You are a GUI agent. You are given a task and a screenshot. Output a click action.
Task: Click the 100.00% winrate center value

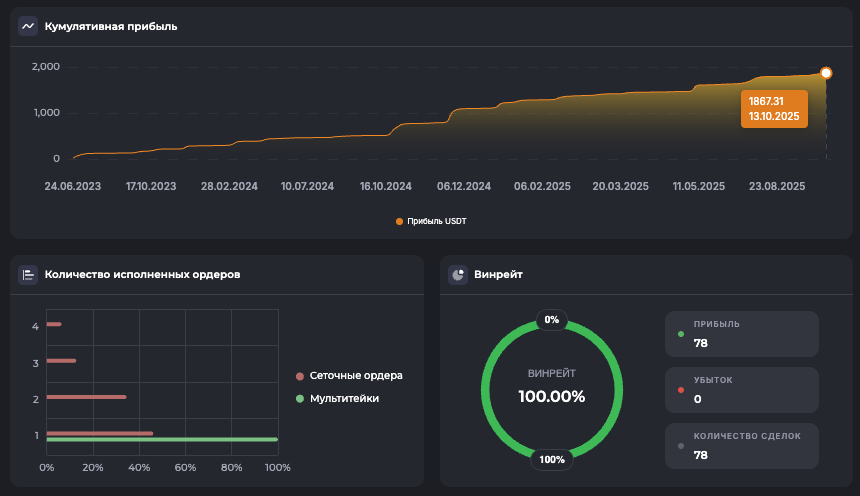(x=552, y=396)
